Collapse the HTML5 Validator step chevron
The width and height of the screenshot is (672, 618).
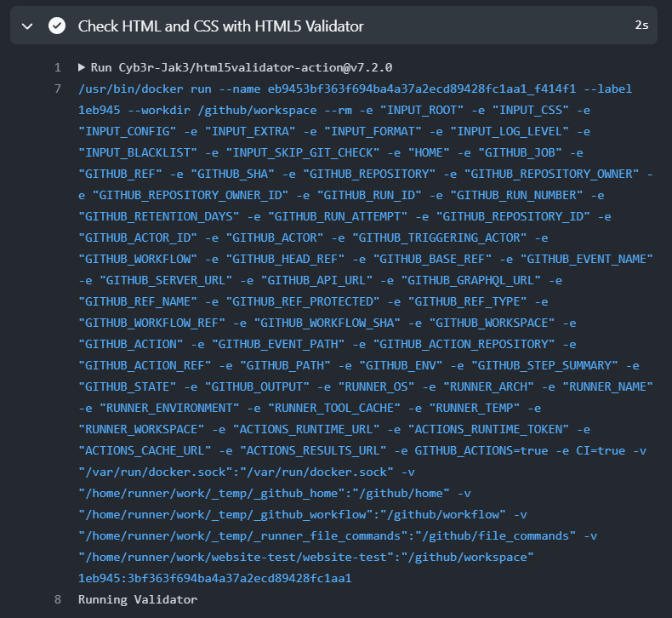[x=27, y=26]
